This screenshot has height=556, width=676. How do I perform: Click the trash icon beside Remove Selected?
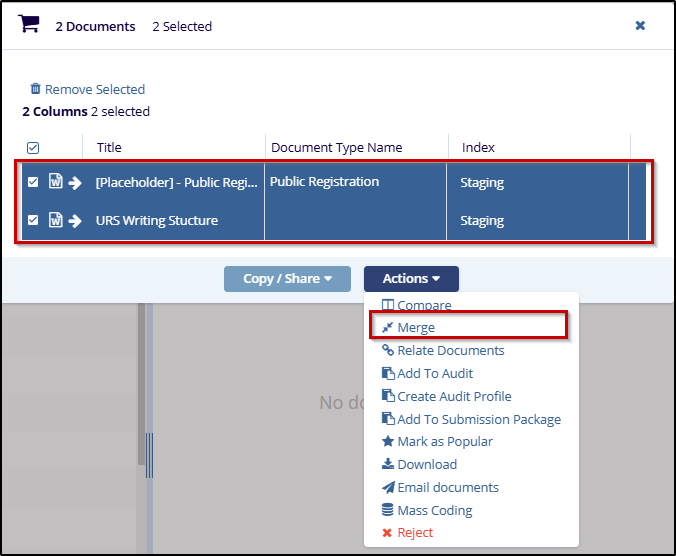tap(36, 89)
